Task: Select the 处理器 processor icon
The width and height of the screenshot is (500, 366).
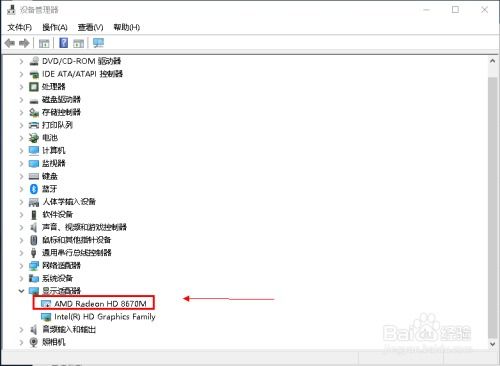Action: 34,87
